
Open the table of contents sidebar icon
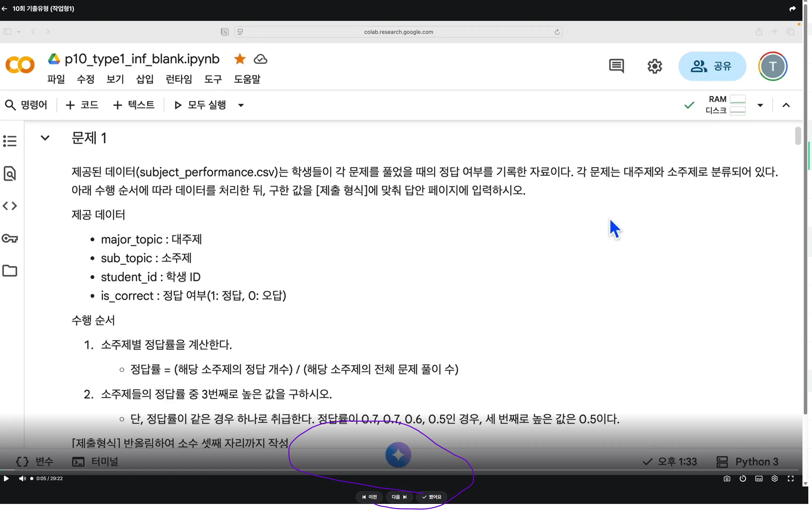pyautogui.click(x=10, y=141)
